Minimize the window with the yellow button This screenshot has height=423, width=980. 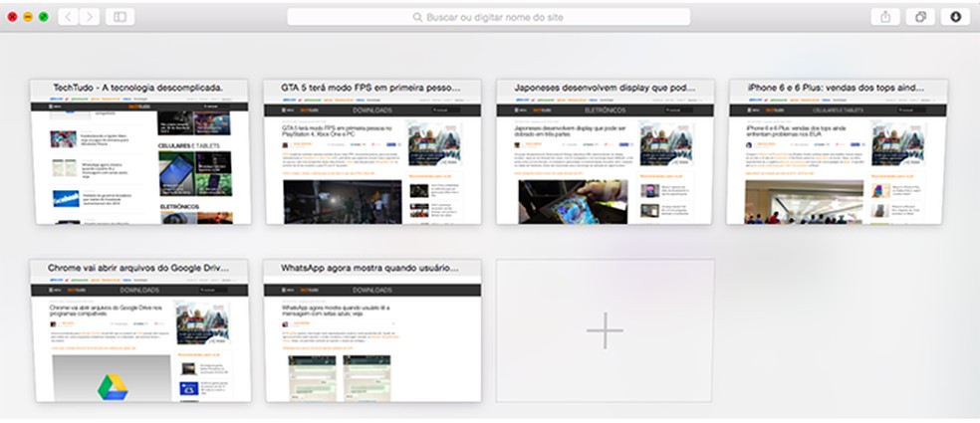point(28,17)
